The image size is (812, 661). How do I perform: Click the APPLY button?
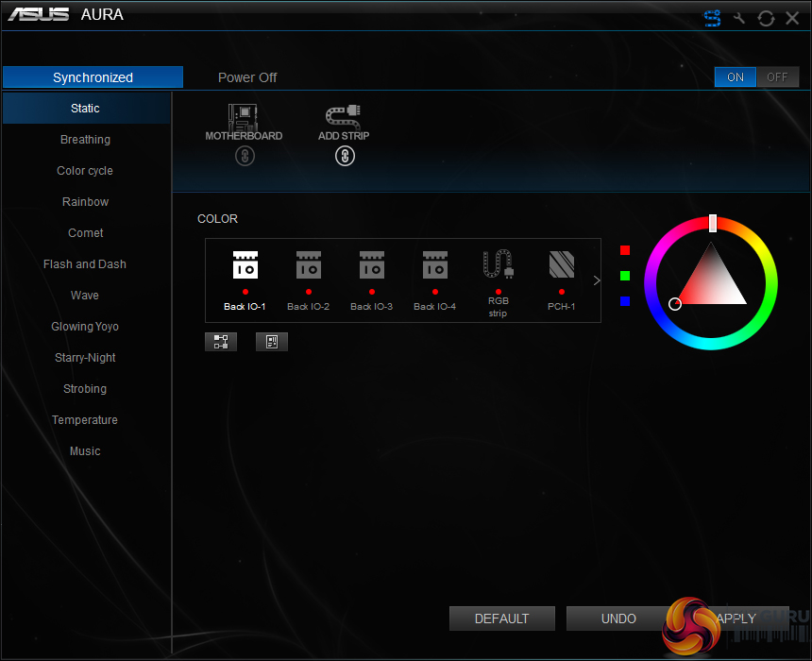coord(736,619)
